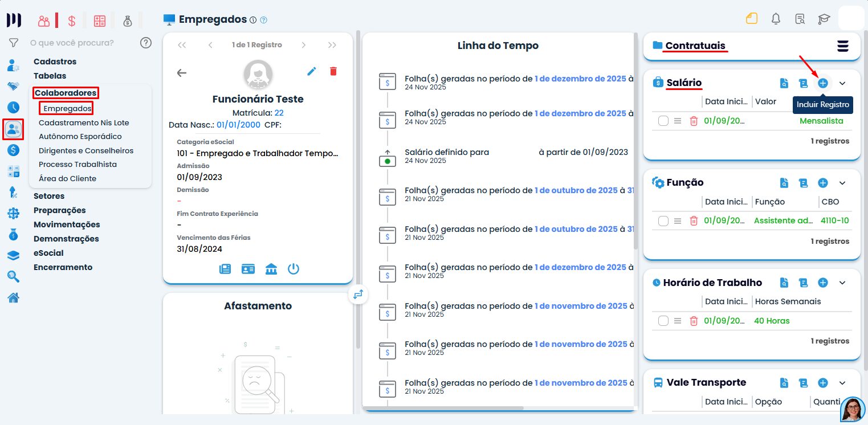Click the plus icon in Salário panel
The width and height of the screenshot is (868, 425).
point(822,83)
